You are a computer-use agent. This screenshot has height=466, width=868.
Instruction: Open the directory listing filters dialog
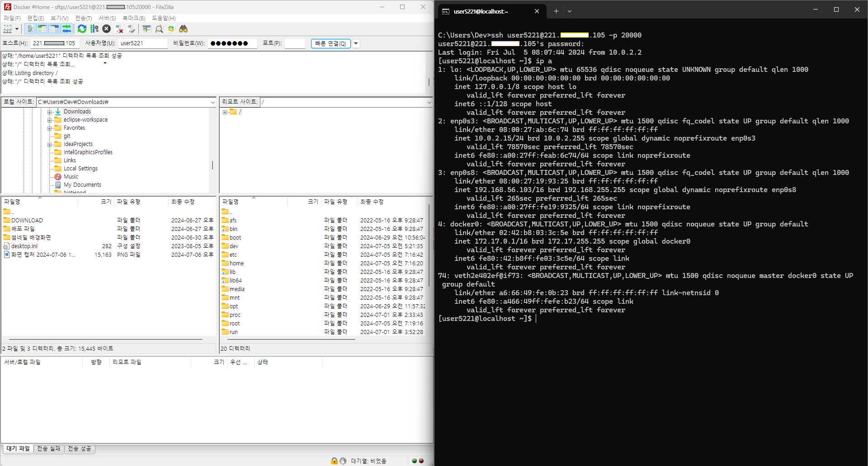click(x=146, y=29)
